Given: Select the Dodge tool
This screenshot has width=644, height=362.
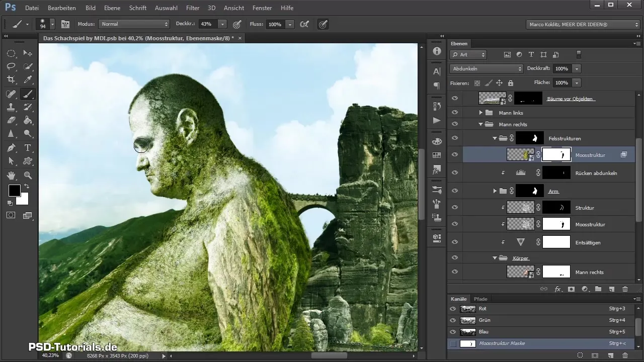Looking at the screenshot, I should pos(28,134).
